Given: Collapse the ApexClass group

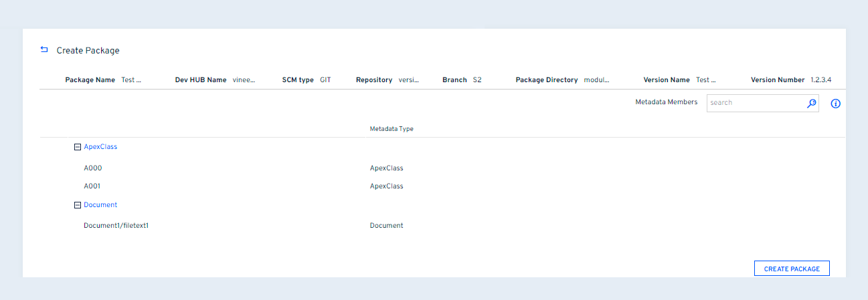Looking at the screenshot, I should (78, 147).
